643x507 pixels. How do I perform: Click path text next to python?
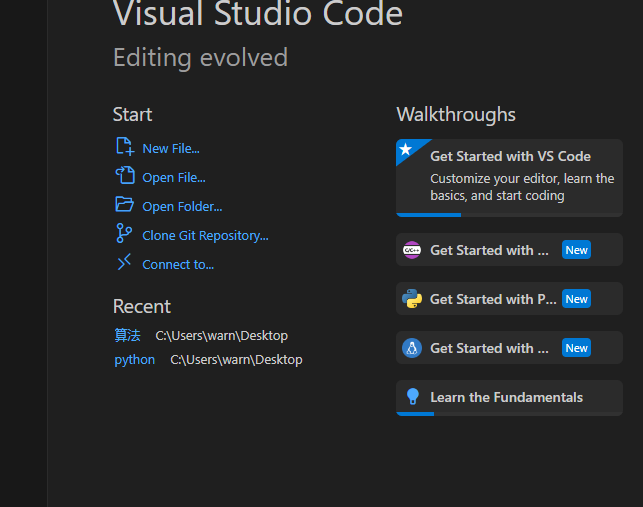[236, 360]
